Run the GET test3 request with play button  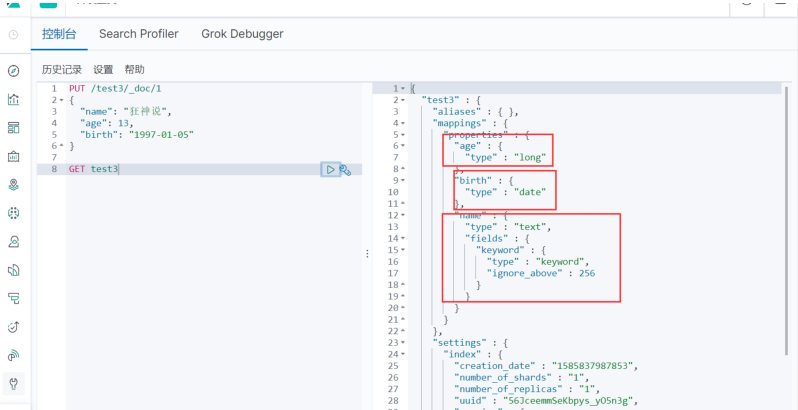pyautogui.click(x=329, y=170)
